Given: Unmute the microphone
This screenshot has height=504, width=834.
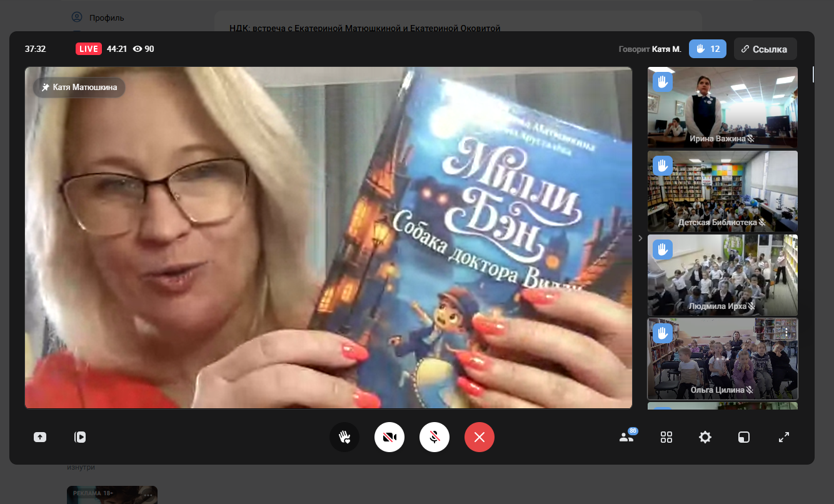Looking at the screenshot, I should 435,437.
